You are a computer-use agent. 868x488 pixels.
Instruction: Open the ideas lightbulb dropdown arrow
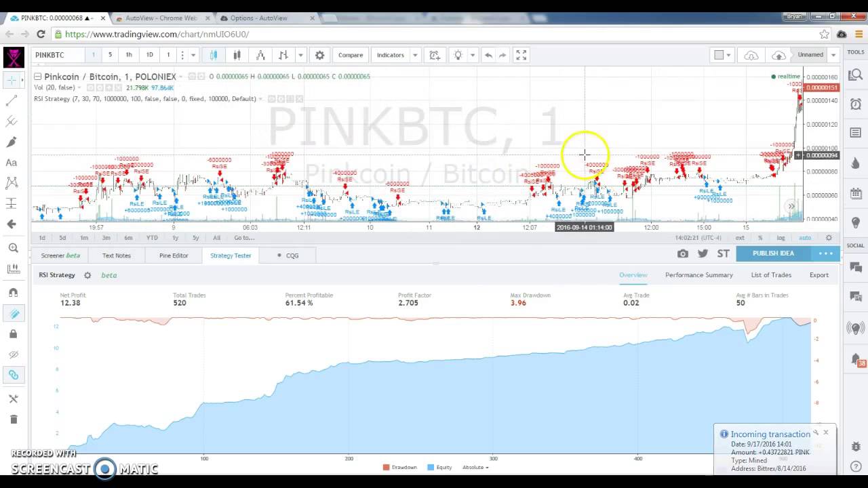(x=472, y=55)
